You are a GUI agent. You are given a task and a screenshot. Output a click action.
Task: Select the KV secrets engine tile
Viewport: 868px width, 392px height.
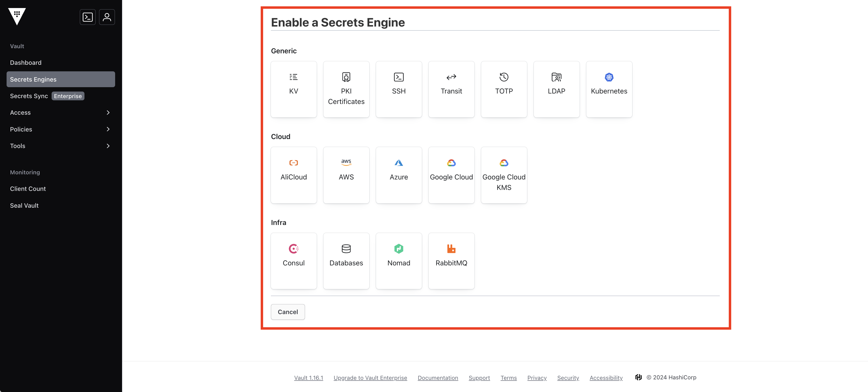[294, 89]
